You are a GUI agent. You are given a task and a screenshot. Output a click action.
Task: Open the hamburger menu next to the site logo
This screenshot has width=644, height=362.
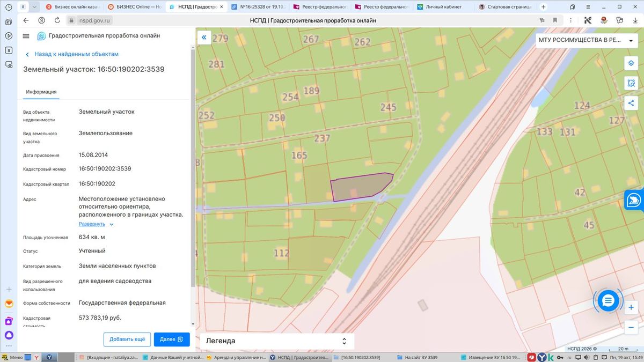point(26,36)
